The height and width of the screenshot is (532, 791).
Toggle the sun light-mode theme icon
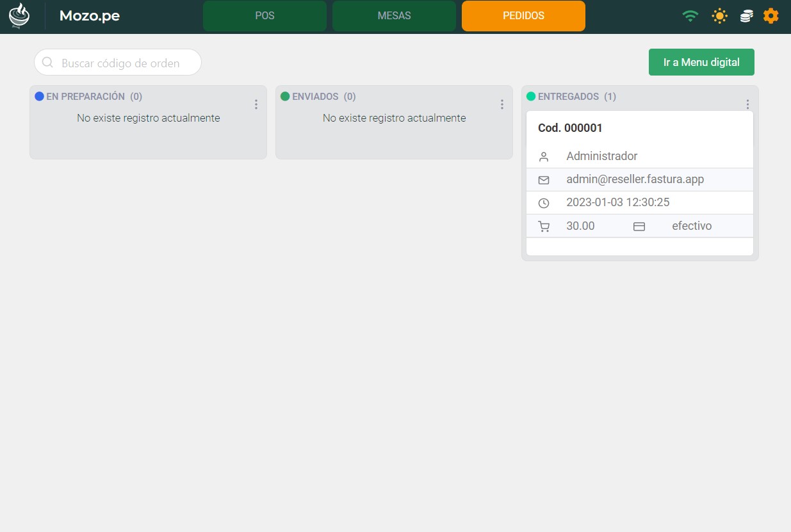click(719, 16)
